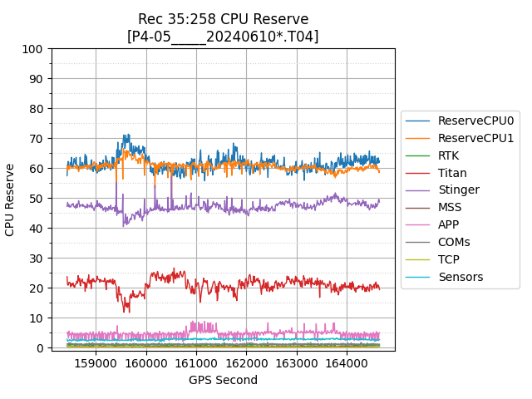Click the file name subtitle '[P4-05_____20240610*.T04]'
This screenshot has height=399, width=532.
[x=223, y=36]
